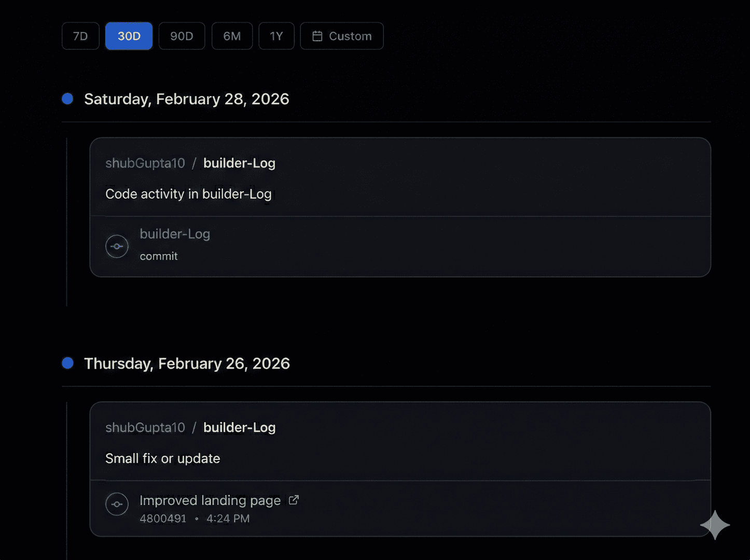Open the shubGupta10 profile link
This screenshot has width=750, height=560.
[145, 163]
